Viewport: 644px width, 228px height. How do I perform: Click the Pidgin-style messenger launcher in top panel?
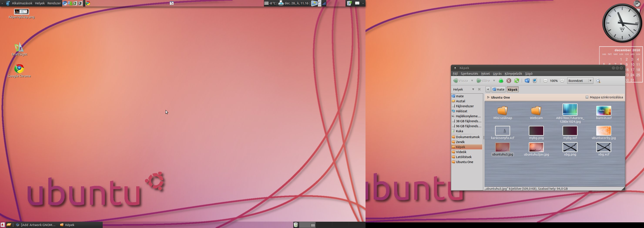click(x=70, y=3)
